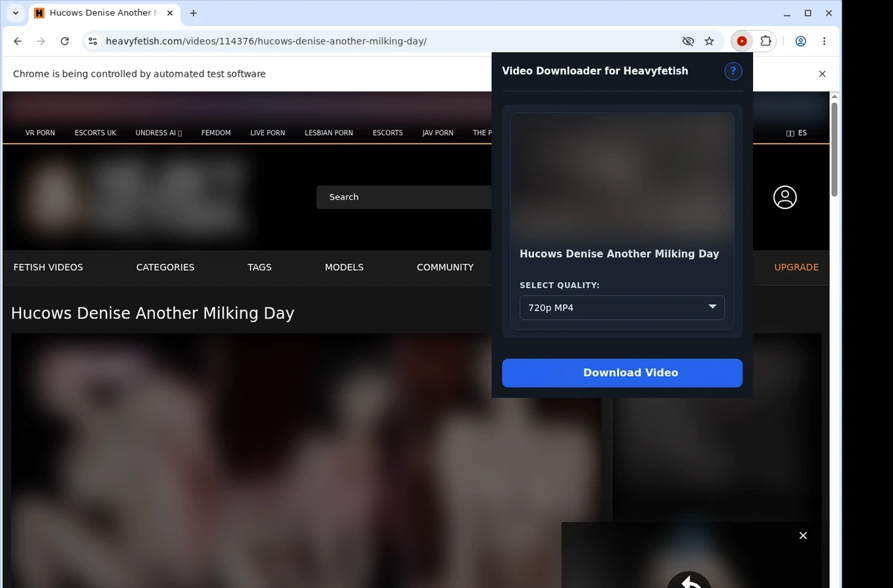
Task: Close the Hucows Denise browser tab
Action: click(x=169, y=13)
